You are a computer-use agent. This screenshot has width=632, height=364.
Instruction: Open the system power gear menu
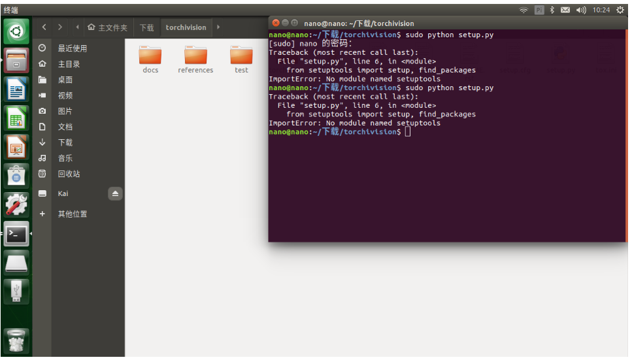click(x=620, y=10)
